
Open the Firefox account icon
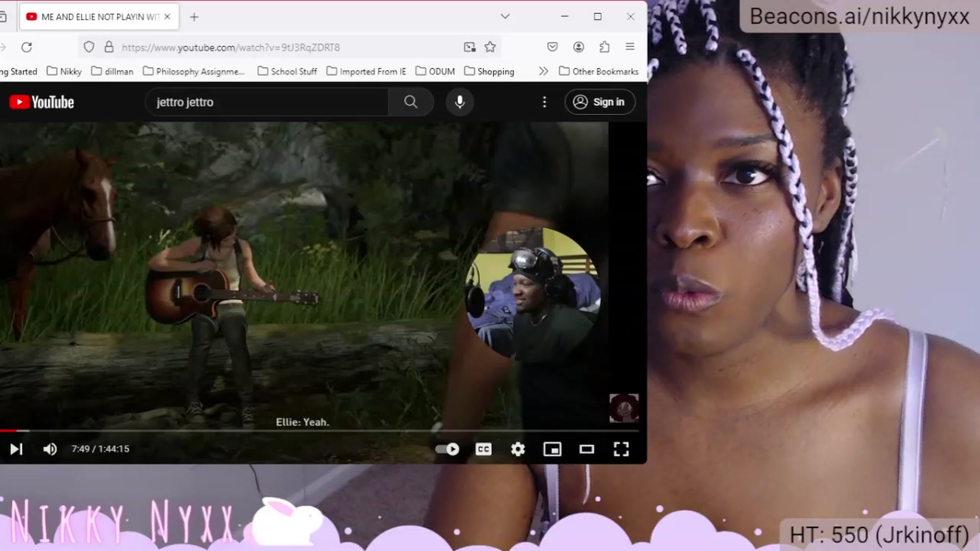click(x=578, y=47)
